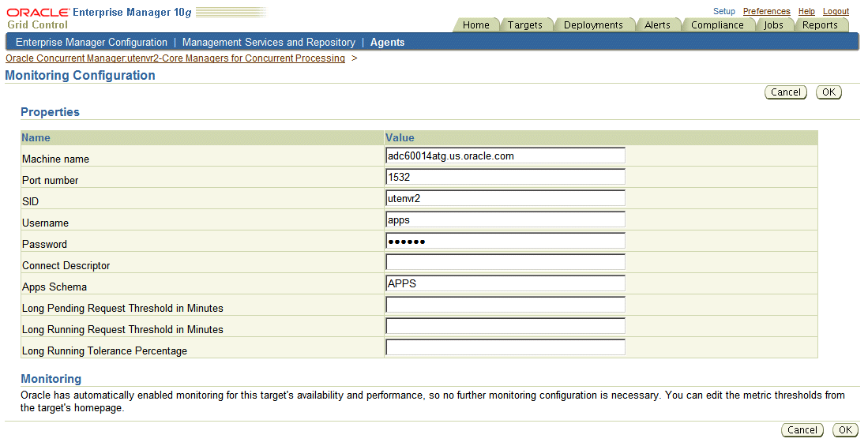Click the Monitoring section heading

pyautogui.click(x=51, y=378)
